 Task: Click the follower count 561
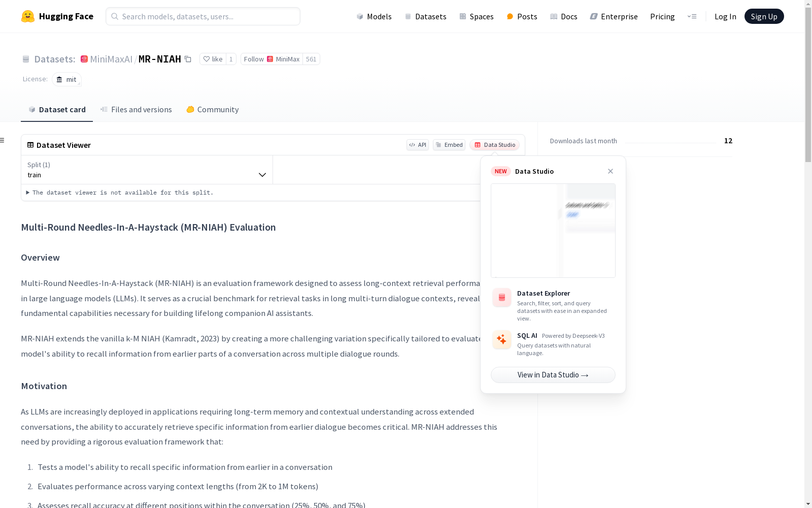311,59
